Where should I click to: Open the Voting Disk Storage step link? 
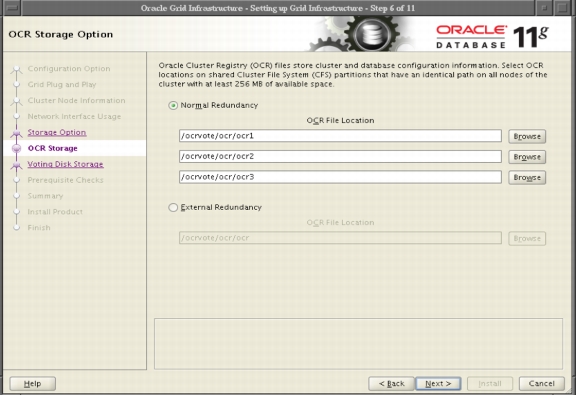[x=65, y=164]
